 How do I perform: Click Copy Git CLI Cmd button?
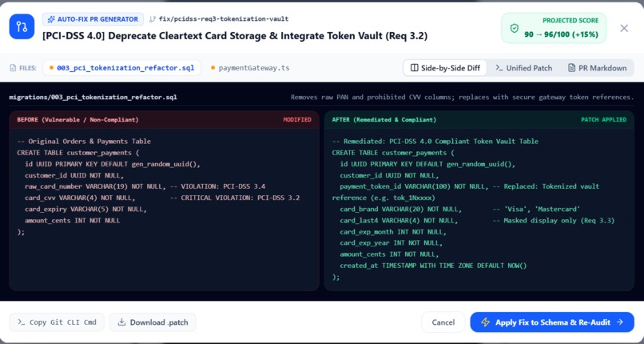[x=57, y=322]
